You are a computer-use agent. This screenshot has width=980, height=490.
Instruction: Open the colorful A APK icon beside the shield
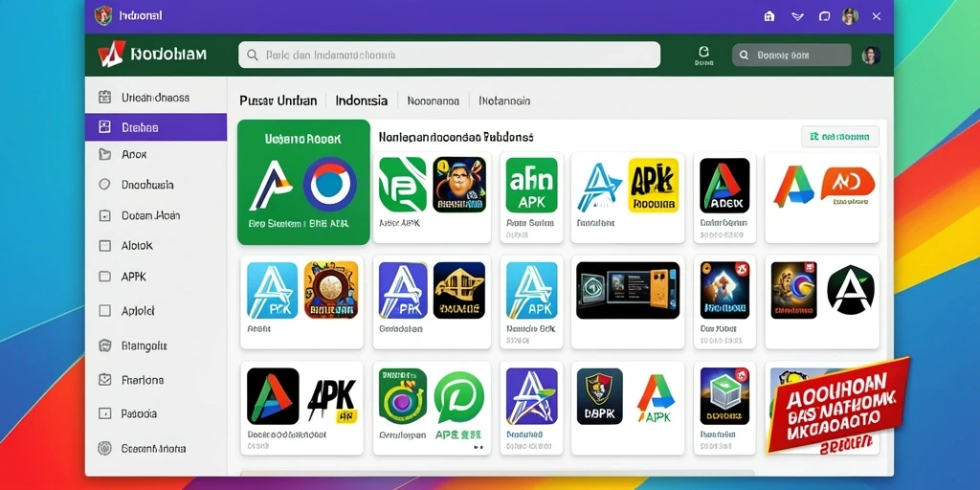click(656, 399)
